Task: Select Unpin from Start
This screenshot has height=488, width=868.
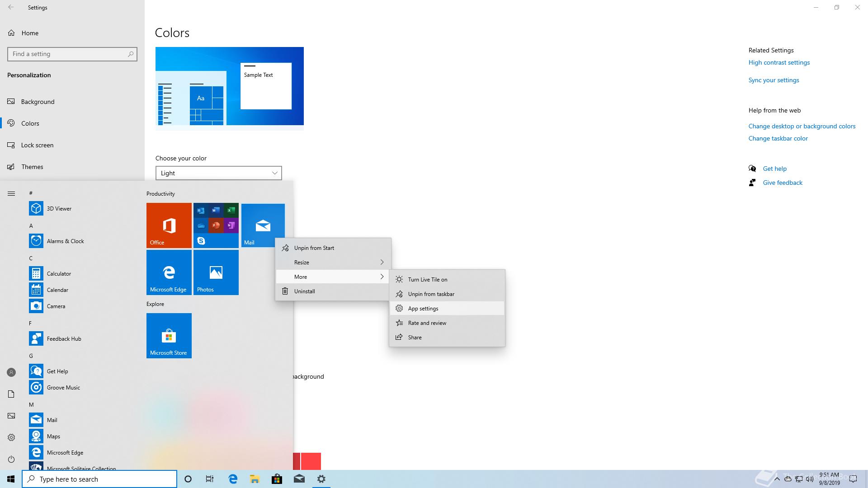Action: [314, 248]
